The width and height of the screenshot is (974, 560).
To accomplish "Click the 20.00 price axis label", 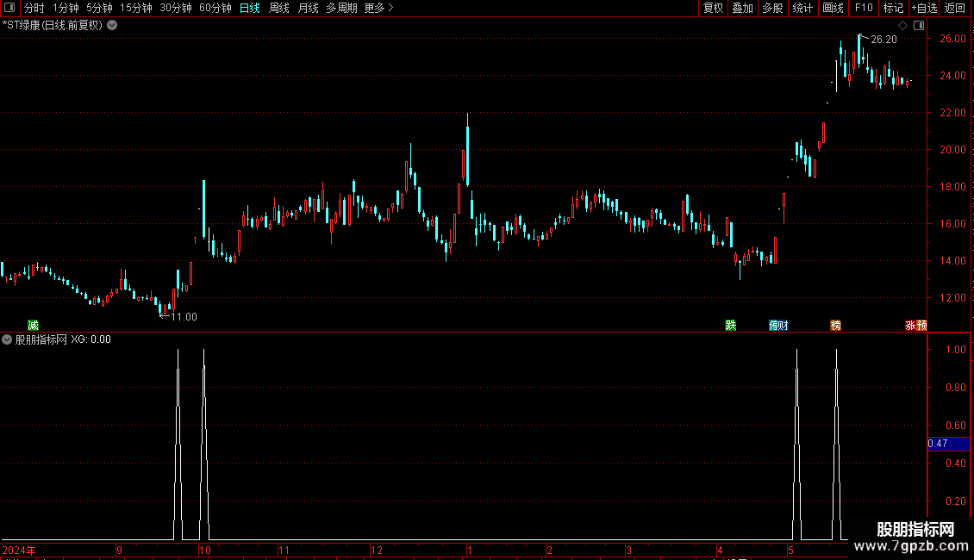I will pyautogui.click(x=952, y=150).
